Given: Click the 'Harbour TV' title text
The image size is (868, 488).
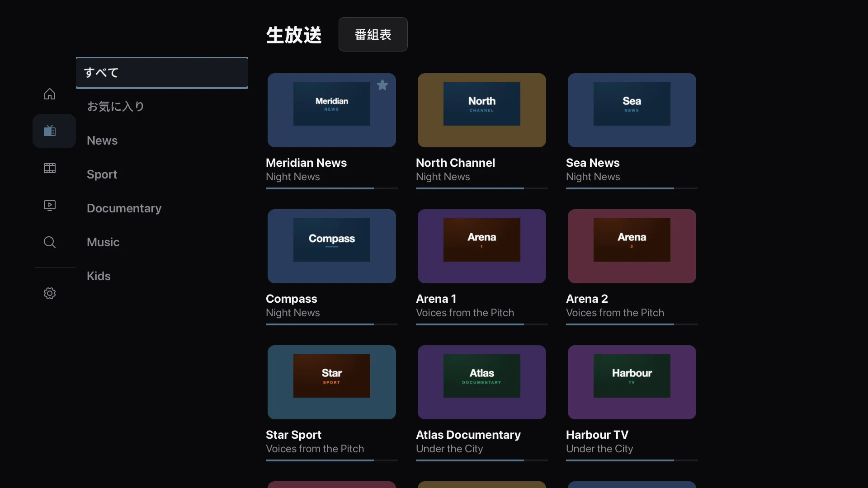Looking at the screenshot, I should pos(597,435).
